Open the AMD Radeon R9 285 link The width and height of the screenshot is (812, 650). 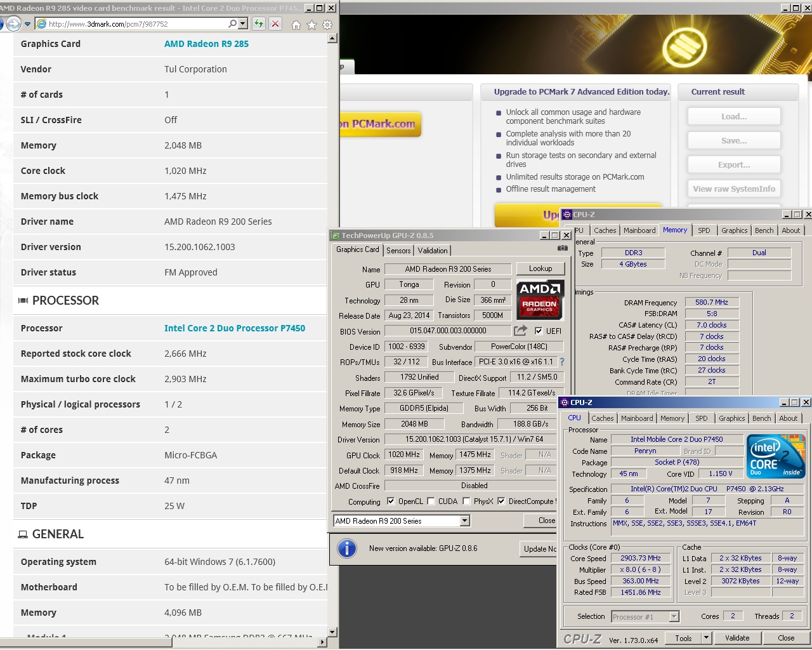tap(206, 44)
